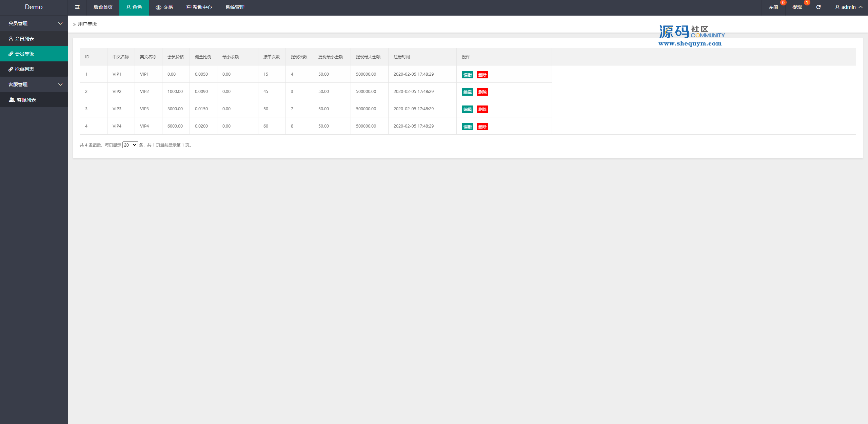Click 删除 for the VIP4 row

(482, 127)
